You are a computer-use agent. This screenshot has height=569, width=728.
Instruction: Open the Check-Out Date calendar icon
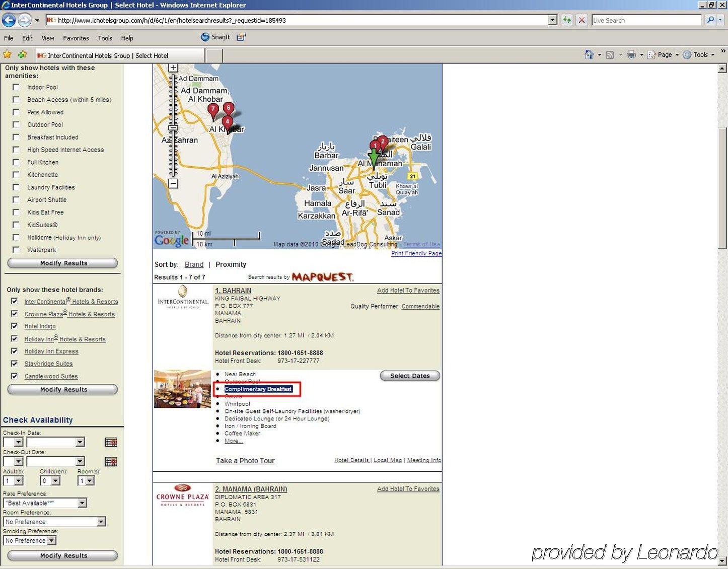pos(111,461)
